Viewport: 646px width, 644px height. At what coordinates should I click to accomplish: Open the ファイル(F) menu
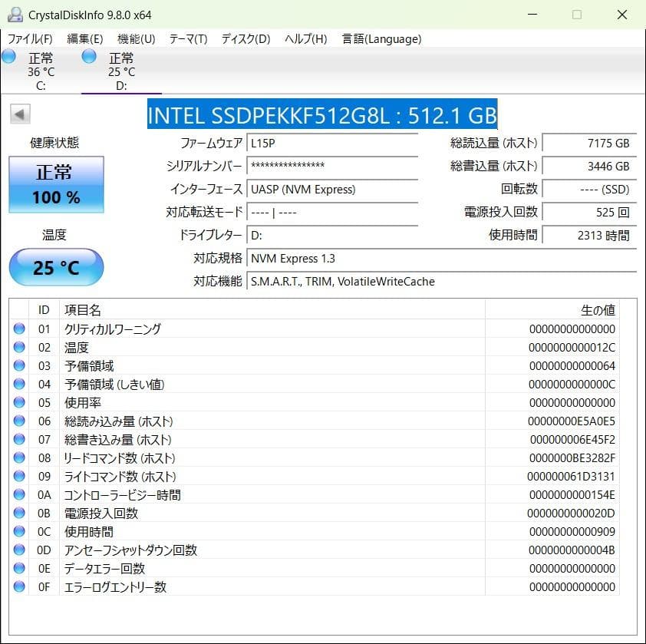30,38
